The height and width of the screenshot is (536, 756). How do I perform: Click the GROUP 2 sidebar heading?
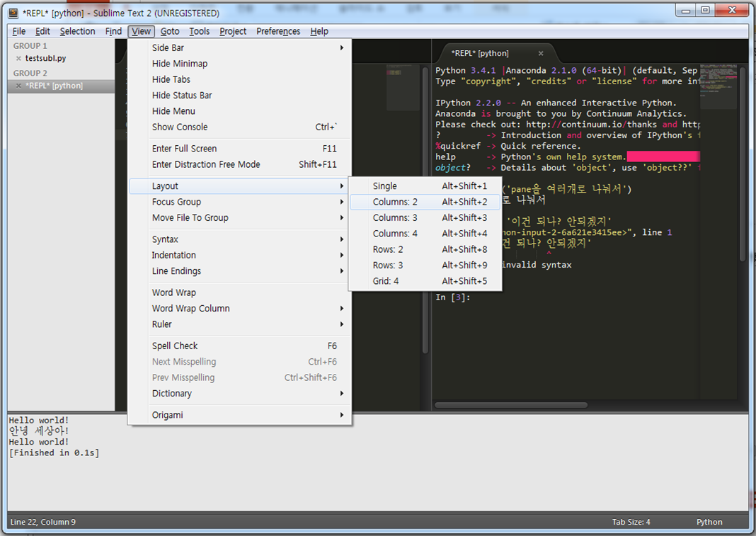(30, 74)
